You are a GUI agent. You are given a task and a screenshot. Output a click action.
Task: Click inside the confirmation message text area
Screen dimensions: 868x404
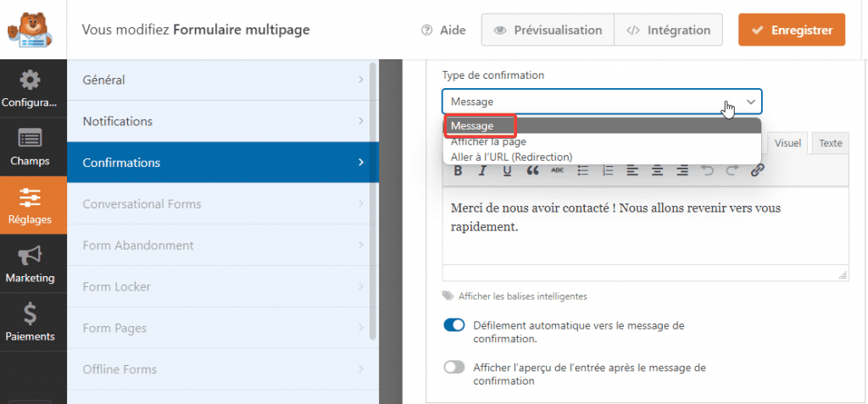coord(645,226)
